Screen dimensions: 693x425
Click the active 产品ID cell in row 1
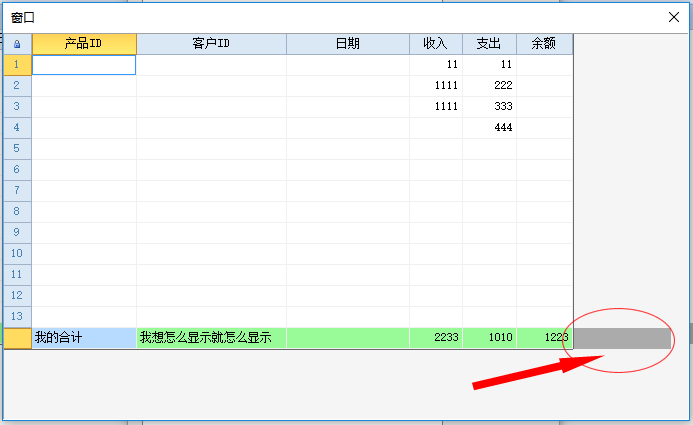point(84,65)
